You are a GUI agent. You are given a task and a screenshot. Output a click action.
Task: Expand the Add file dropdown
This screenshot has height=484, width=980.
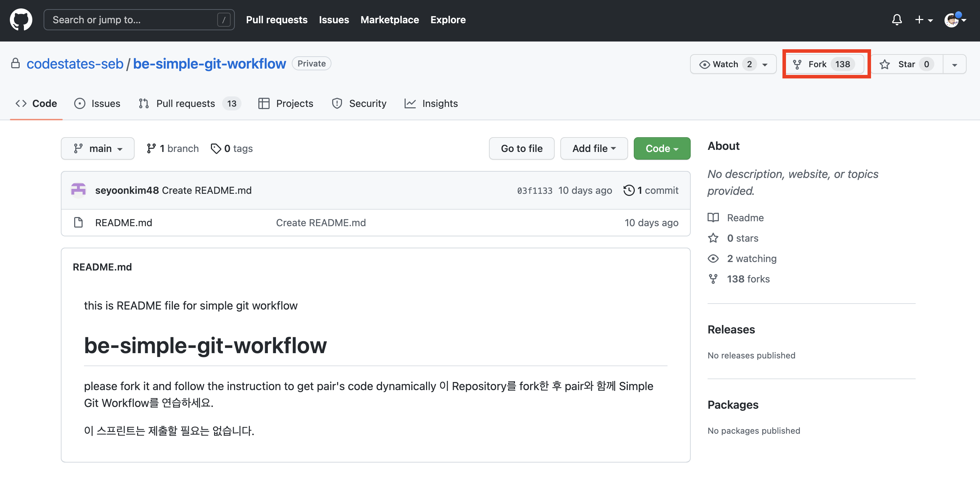coord(594,148)
